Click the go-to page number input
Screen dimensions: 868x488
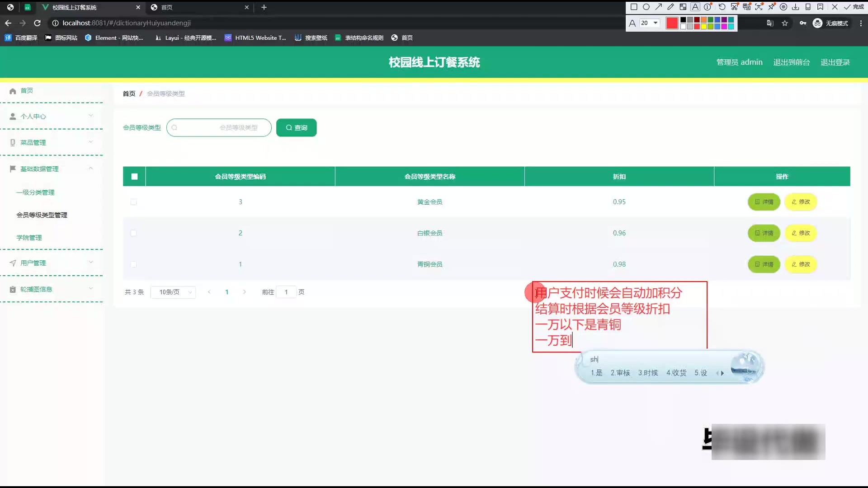point(286,292)
